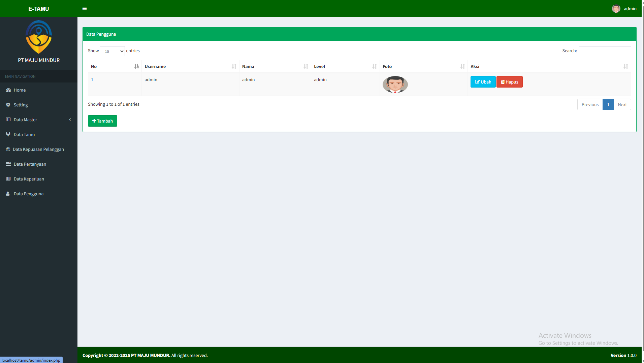The image size is (644, 363).
Task: Click the admin photo thumbnail in table
Action: point(395,85)
